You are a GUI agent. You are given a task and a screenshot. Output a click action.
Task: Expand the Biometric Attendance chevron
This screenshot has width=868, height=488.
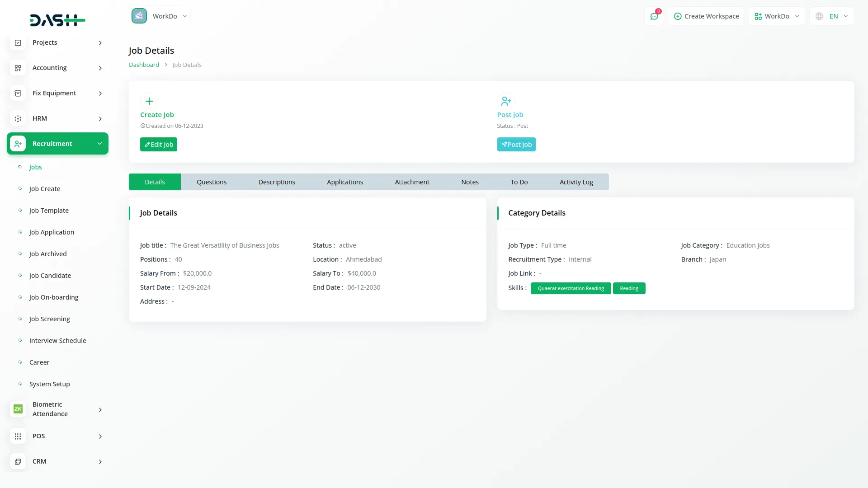point(100,410)
